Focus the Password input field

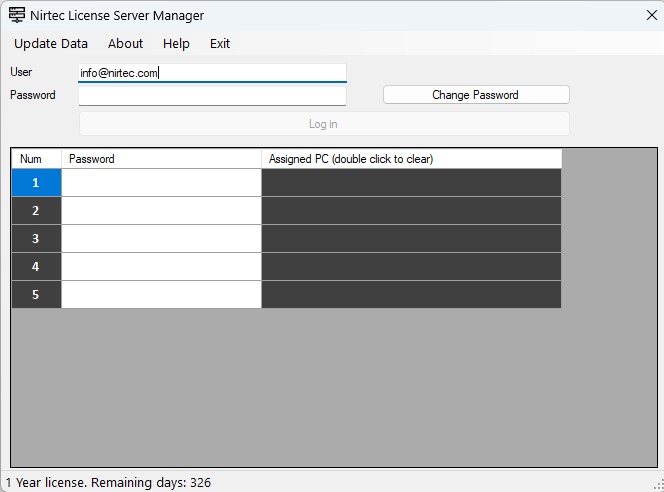coord(212,96)
